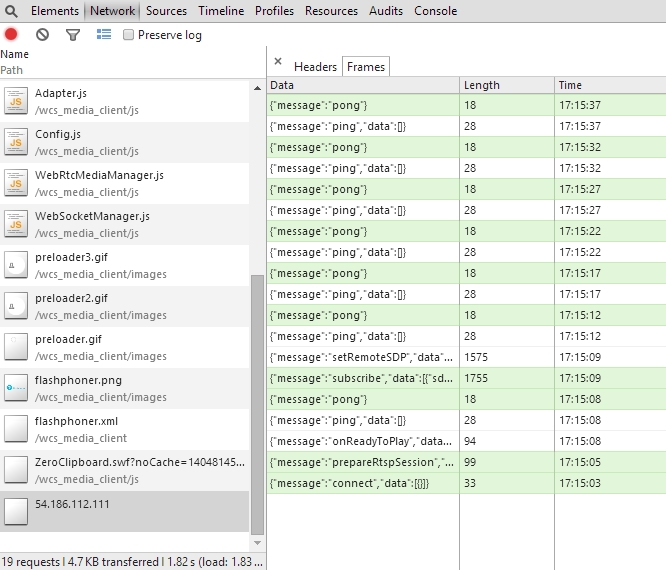
Task: Select the preloader.gif request name
Action: point(68,339)
